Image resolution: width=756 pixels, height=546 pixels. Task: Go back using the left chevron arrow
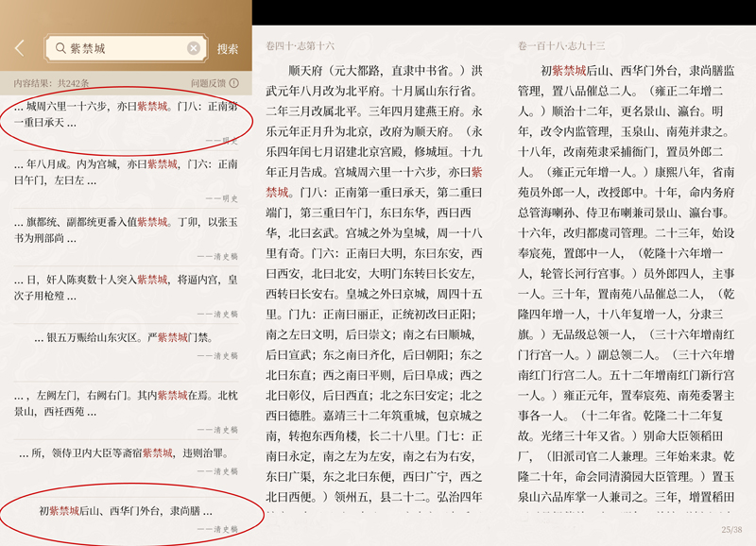(19, 48)
